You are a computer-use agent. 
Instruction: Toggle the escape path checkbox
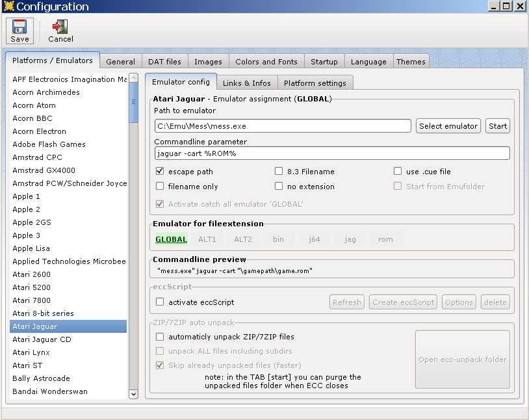tap(160, 171)
